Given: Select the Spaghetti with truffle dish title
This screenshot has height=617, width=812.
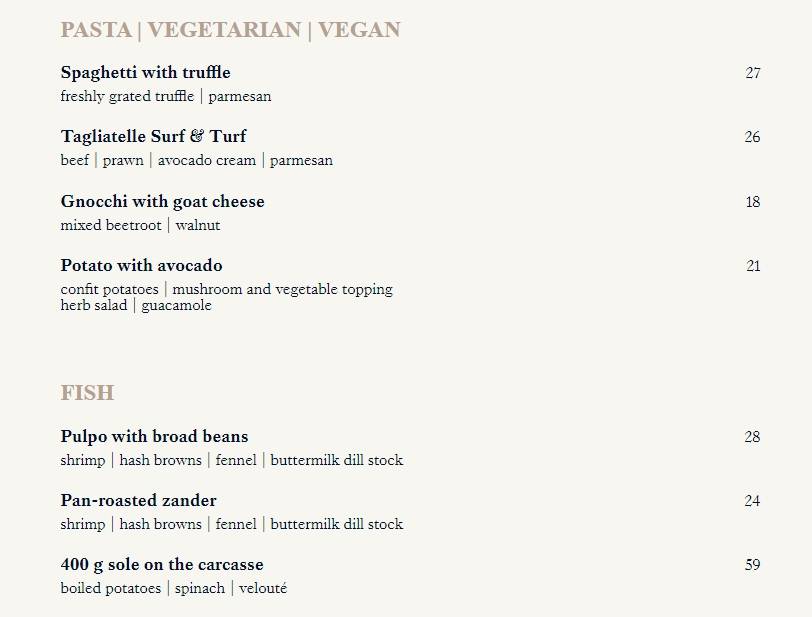Looking at the screenshot, I should (x=146, y=73).
